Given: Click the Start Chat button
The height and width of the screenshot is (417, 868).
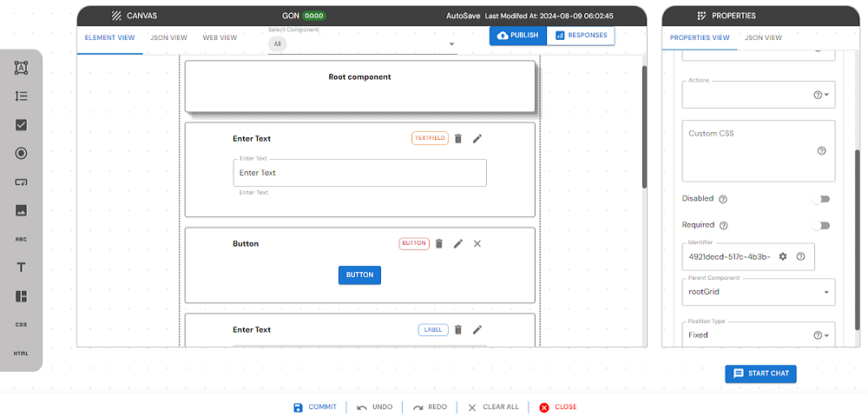Looking at the screenshot, I should click(x=760, y=374).
